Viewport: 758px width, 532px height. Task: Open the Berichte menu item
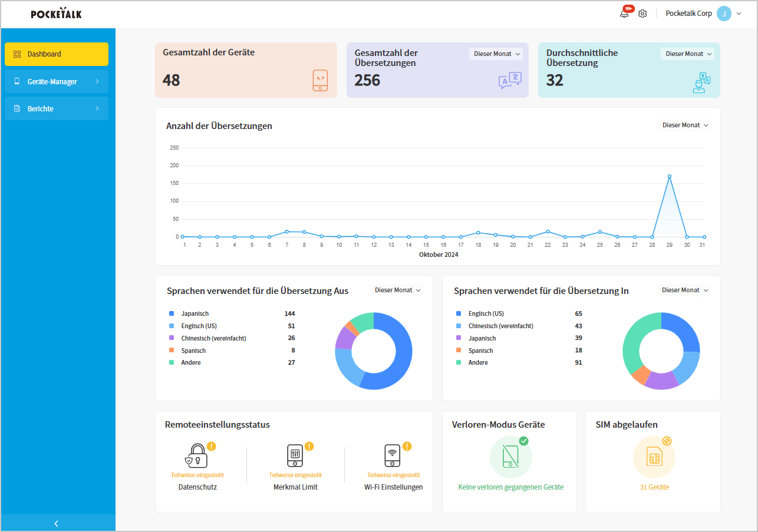click(x=57, y=108)
